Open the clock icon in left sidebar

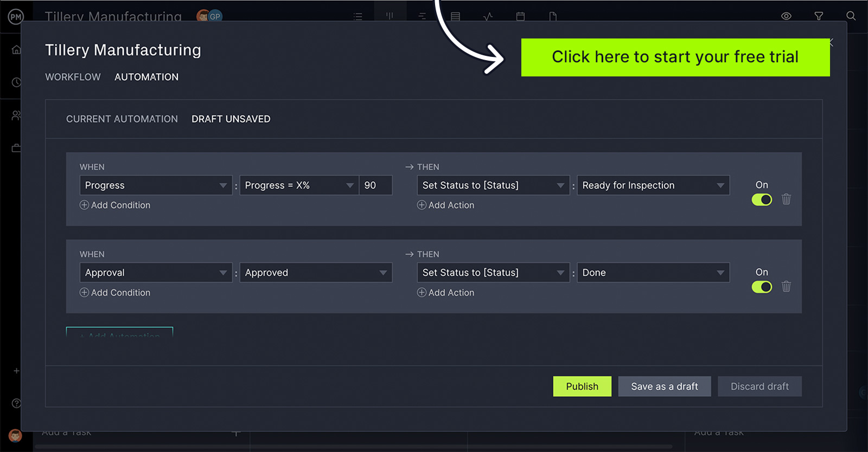click(x=17, y=82)
